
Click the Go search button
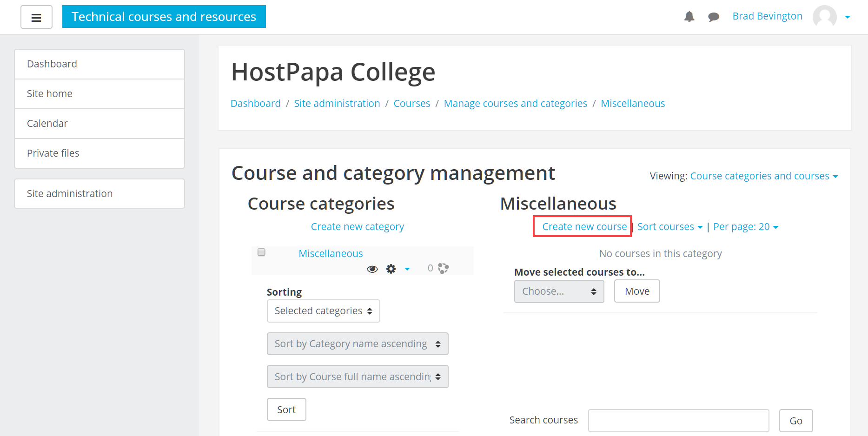pyautogui.click(x=796, y=421)
